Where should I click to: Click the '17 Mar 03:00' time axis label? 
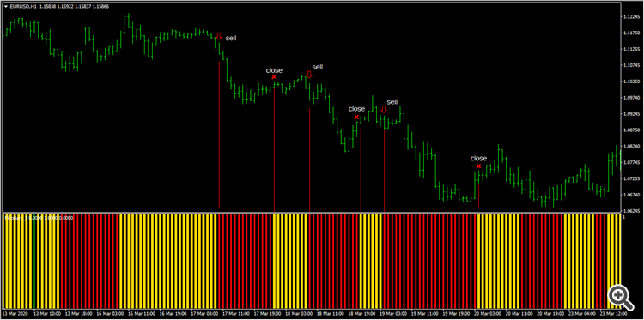[x=204, y=313]
